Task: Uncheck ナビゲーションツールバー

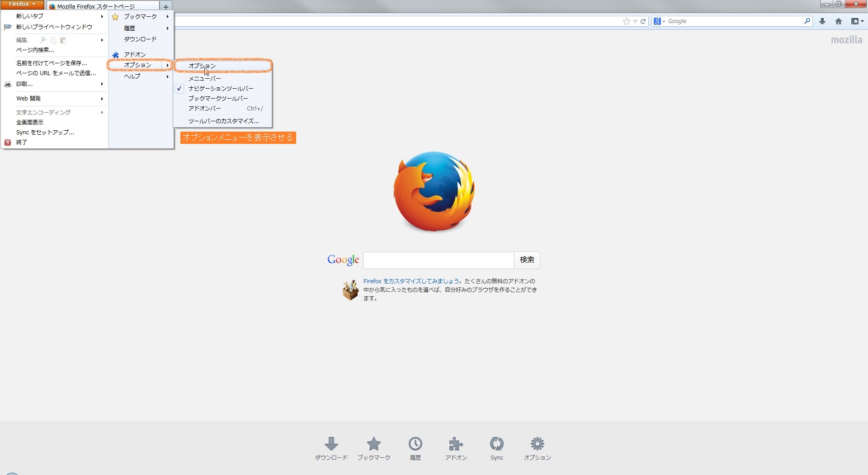Action: click(223, 89)
